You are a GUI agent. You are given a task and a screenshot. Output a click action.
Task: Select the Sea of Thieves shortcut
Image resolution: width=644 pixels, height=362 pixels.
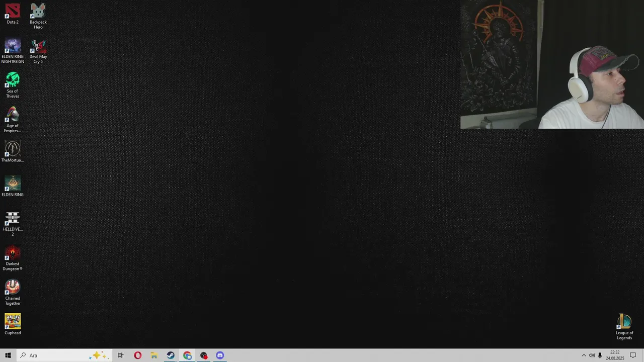13,85
